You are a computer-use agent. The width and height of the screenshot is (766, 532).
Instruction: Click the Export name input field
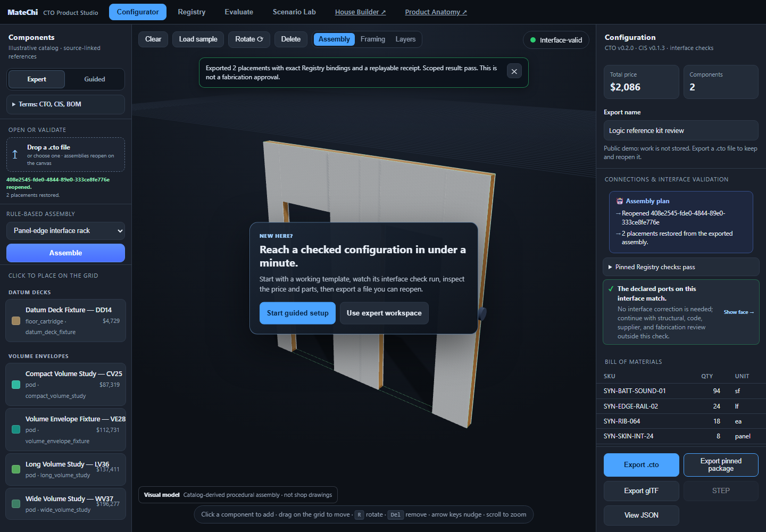pos(681,130)
